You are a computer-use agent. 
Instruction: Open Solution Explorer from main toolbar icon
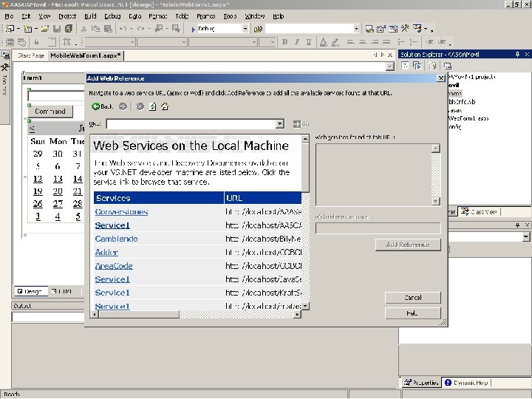pos(369,29)
